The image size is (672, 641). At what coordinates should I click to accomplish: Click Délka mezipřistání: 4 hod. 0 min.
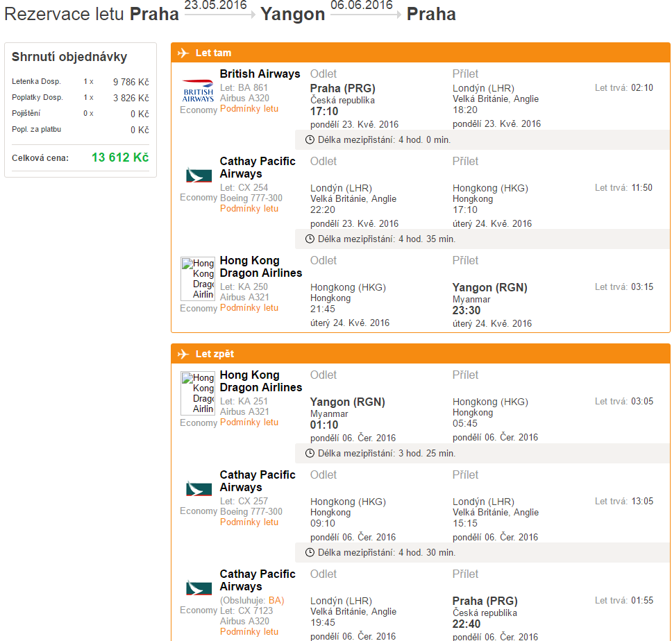pos(384,139)
